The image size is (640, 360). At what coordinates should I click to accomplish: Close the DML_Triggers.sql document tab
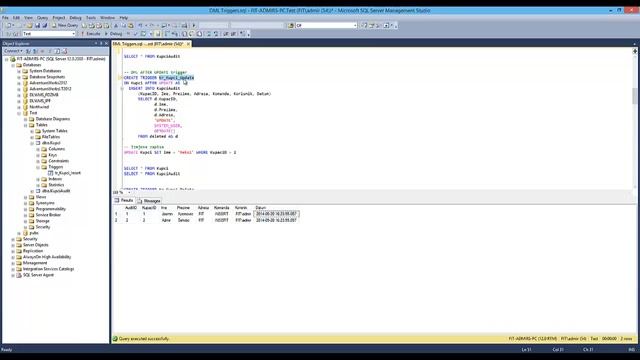click(188, 44)
